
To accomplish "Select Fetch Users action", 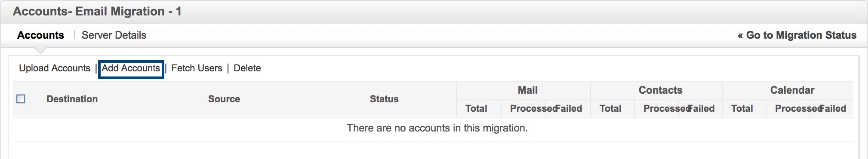I will click(x=197, y=68).
